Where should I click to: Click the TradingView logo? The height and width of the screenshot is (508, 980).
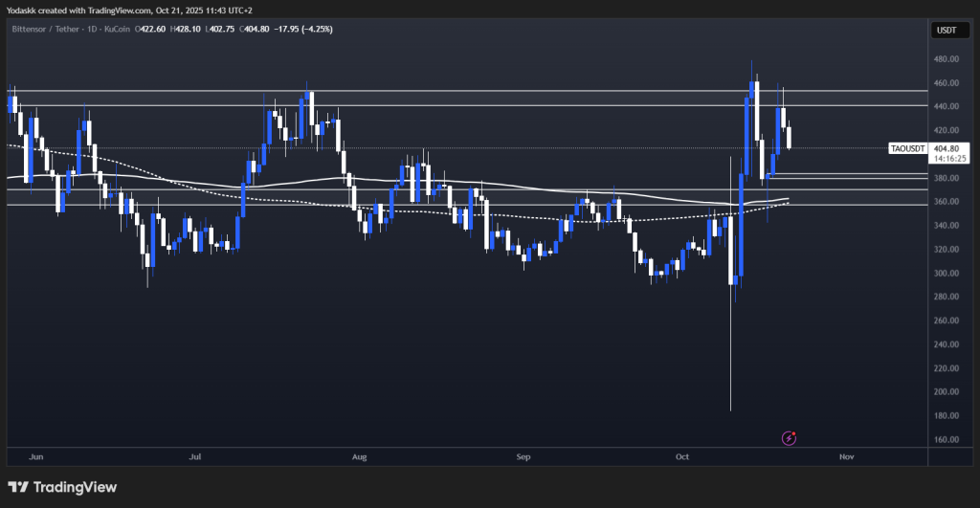pyautogui.click(x=62, y=487)
